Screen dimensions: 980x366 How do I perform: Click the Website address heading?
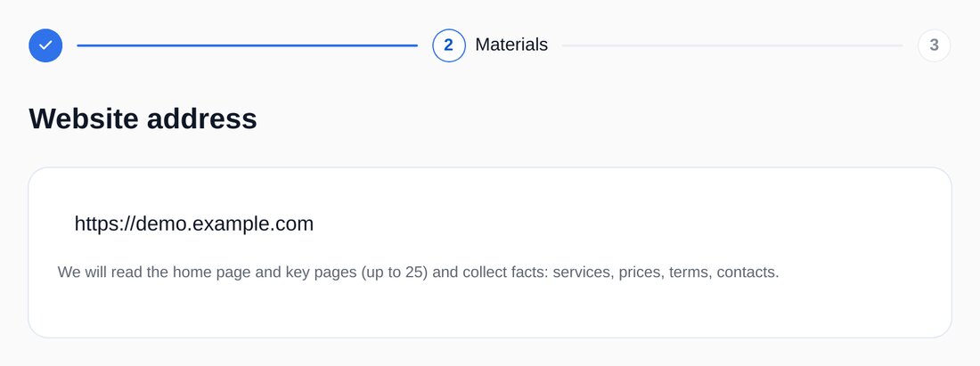pos(143,118)
